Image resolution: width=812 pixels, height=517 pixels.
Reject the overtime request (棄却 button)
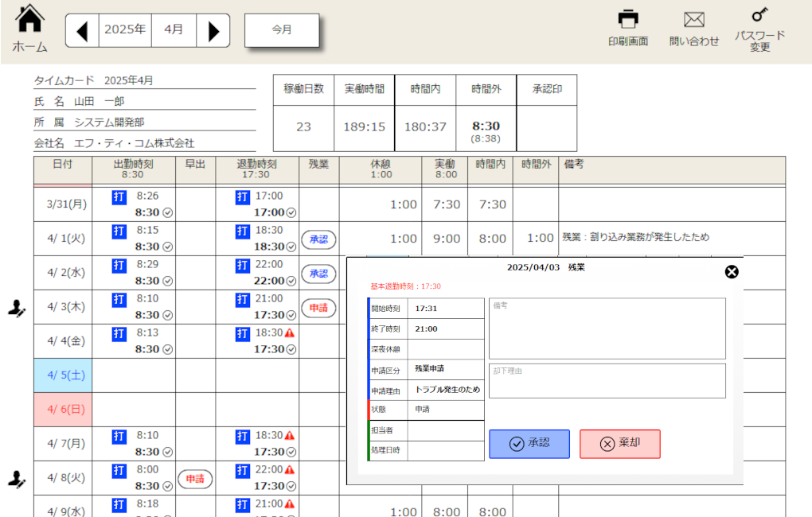pos(620,444)
